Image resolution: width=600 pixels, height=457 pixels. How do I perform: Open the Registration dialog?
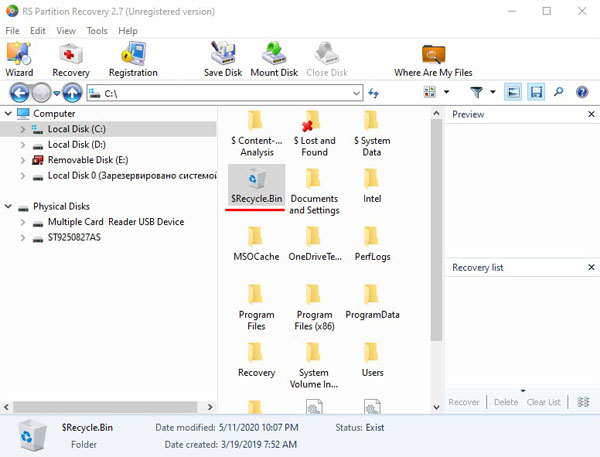pyautogui.click(x=133, y=59)
